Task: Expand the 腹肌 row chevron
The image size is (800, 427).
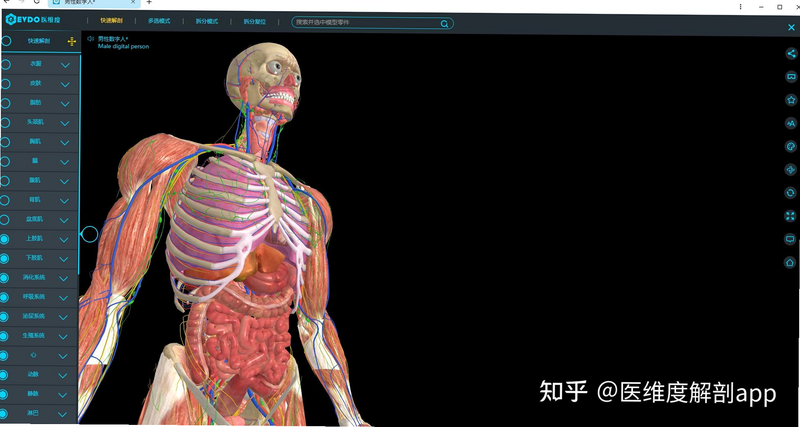Action: tap(64, 182)
